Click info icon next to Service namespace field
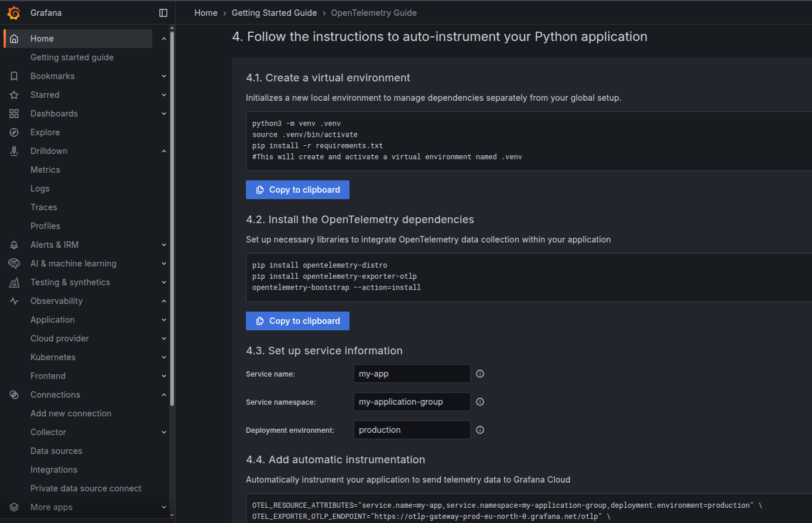This screenshot has width=812, height=523. coord(480,402)
